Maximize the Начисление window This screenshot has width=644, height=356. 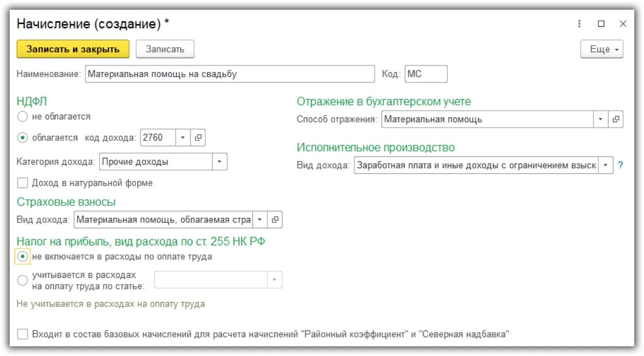tap(601, 24)
